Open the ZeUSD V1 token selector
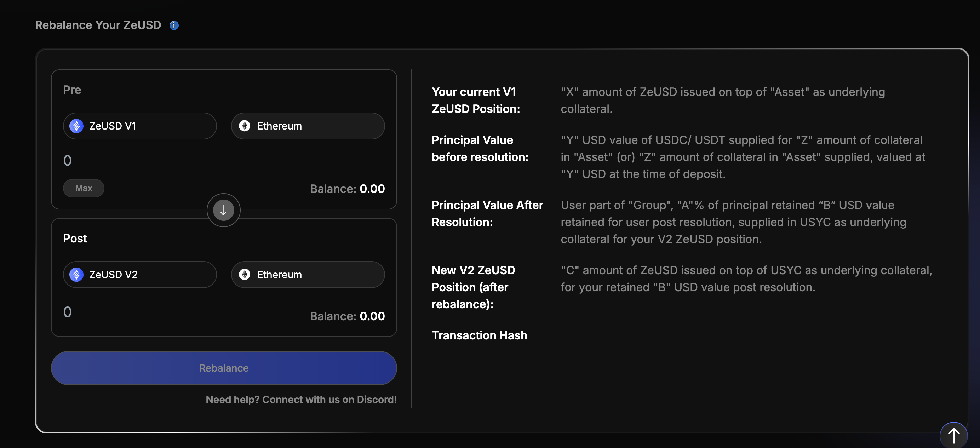 click(139, 126)
